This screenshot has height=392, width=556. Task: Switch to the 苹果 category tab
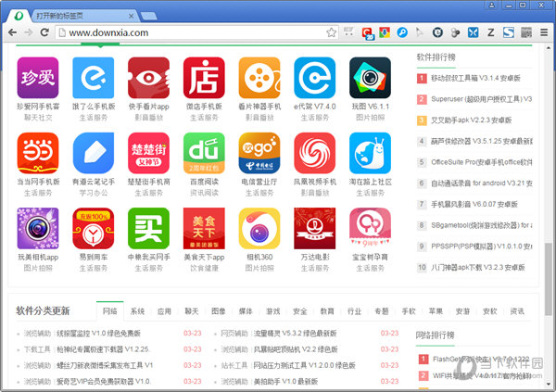(x=436, y=311)
